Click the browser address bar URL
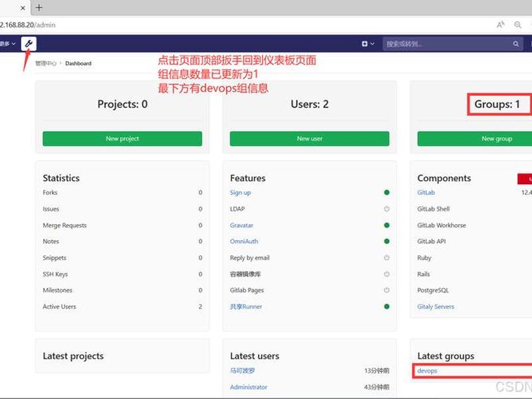The image size is (532, 399). coord(28,25)
